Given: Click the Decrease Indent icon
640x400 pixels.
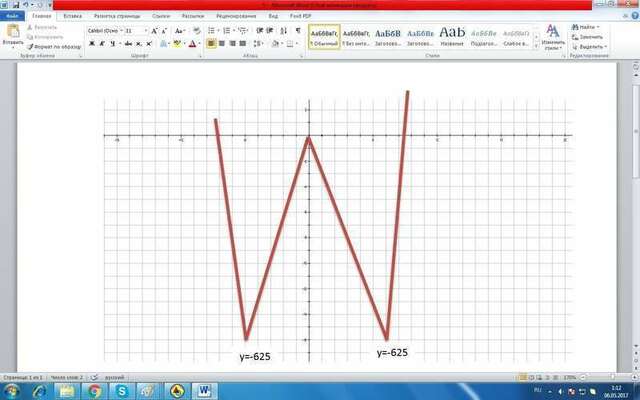Looking at the screenshot, I should point(260,31).
